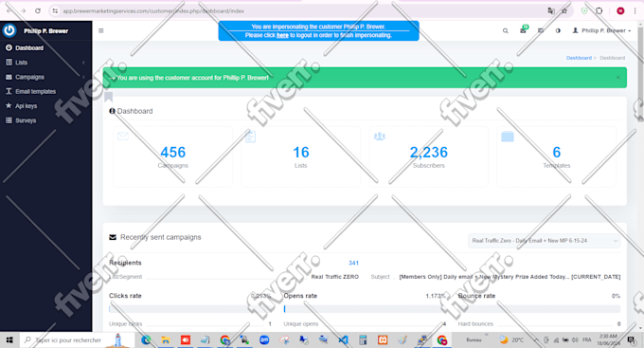This screenshot has width=644, height=348.
Task: Click the 456 Campaigns count
Action: (x=173, y=153)
